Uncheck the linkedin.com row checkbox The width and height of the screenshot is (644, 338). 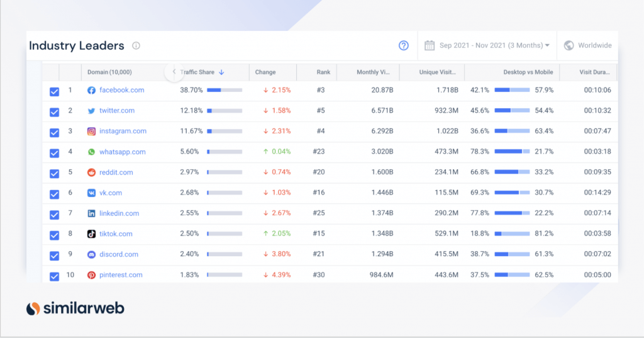click(54, 215)
